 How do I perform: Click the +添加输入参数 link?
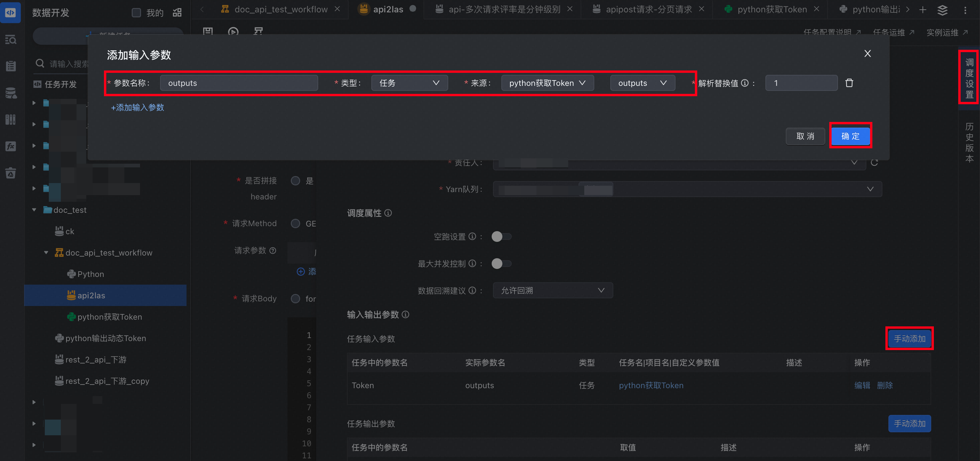coord(137,108)
